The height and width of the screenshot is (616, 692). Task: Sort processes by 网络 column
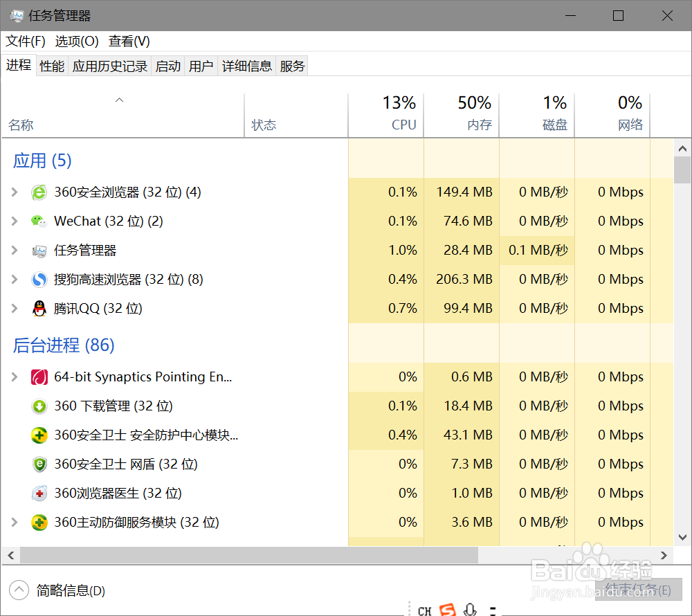point(612,116)
